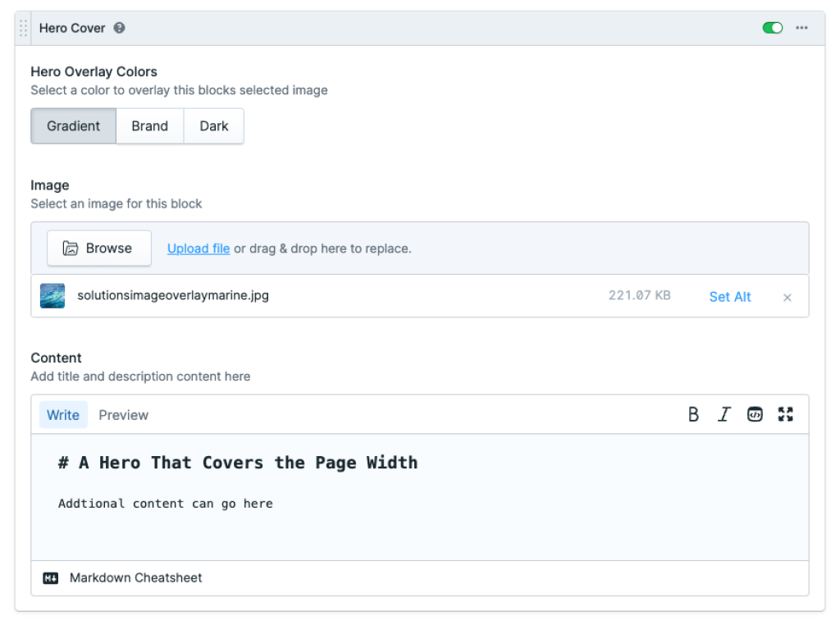This screenshot has height=625, width=840.
Task: Click Browse to pick an image
Action: pos(98,248)
